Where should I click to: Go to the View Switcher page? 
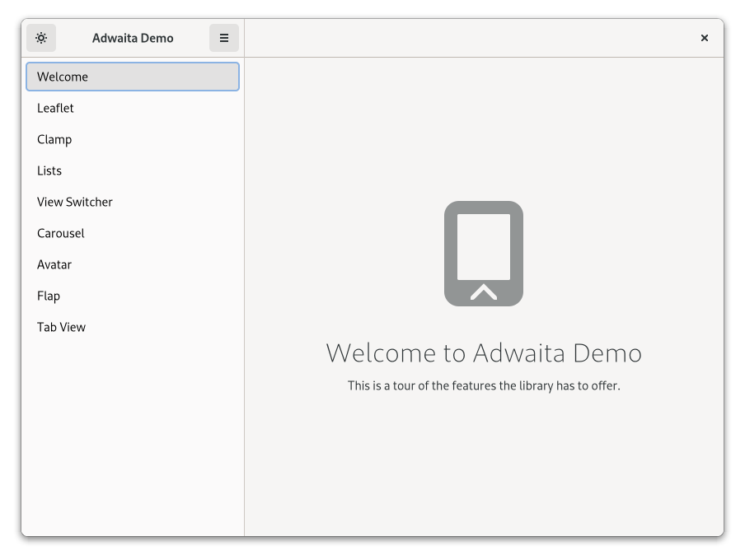[133, 202]
